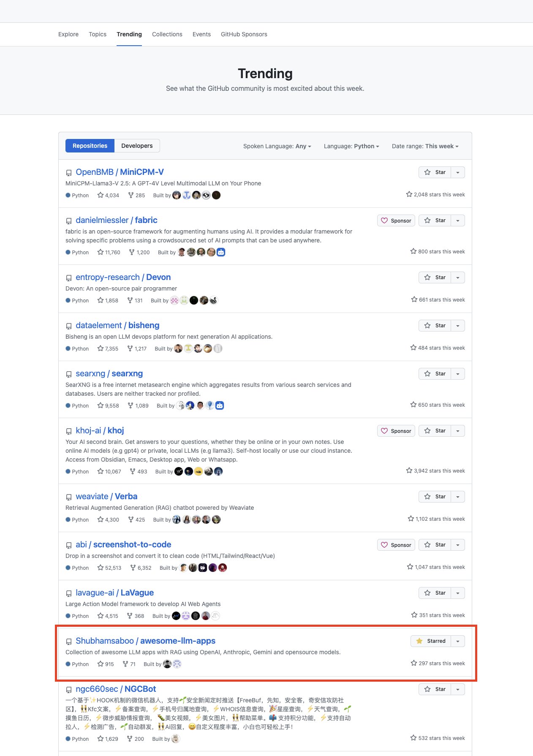Open the ngc660sec / NGCBot repository link

point(116,689)
